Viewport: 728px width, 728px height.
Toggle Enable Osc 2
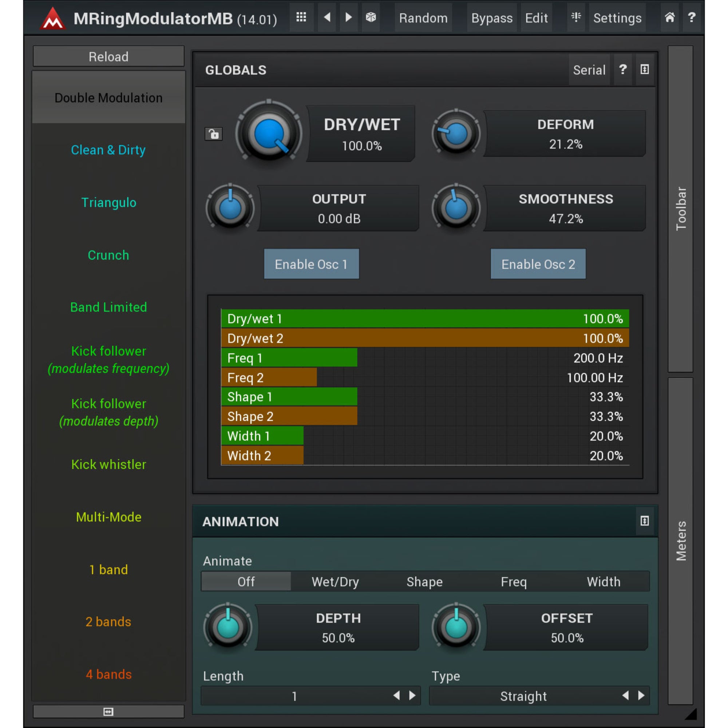point(538,264)
